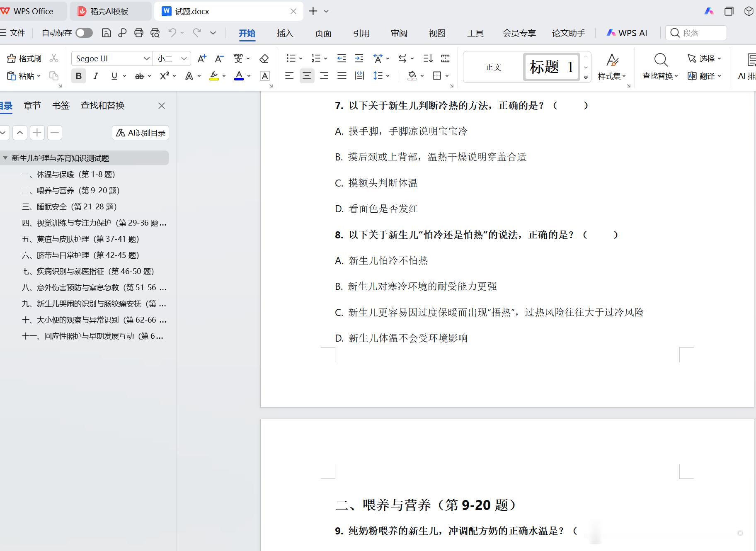Clear formatting with eraser icon
756x551 pixels.
coord(264,58)
